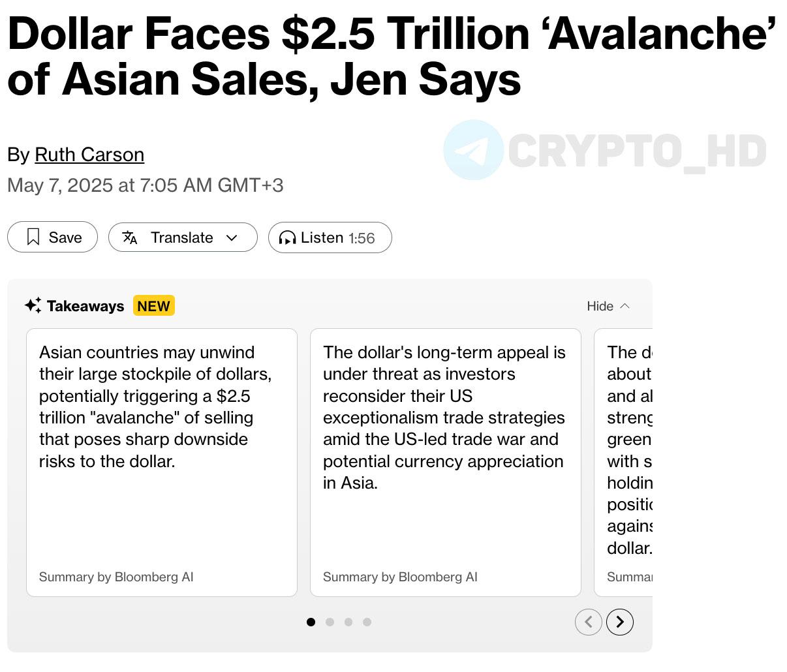This screenshot has width=787, height=672.
Task: Collapse takeaways using Hide chevron
Action: point(625,306)
